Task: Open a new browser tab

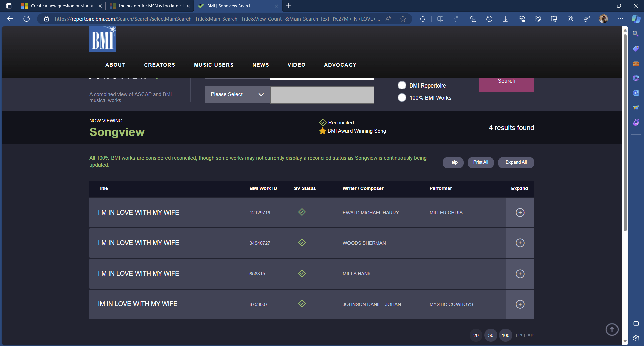Action: coord(289,6)
